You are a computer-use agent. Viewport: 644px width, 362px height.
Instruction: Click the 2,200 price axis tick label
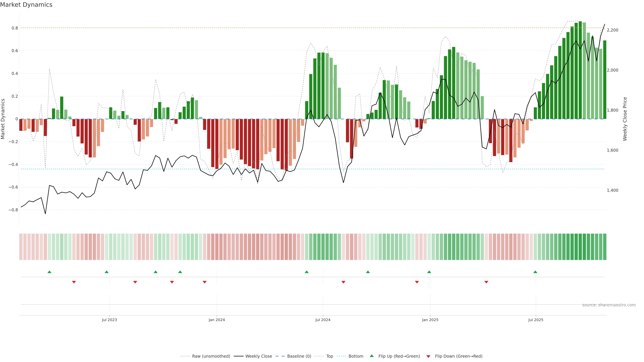click(x=612, y=30)
